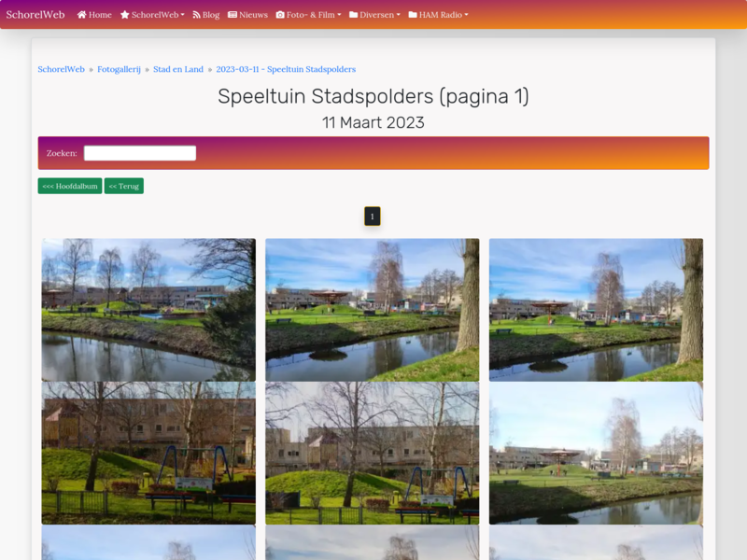Open the Nieuws menu item
The width and height of the screenshot is (747, 560).
pos(247,15)
